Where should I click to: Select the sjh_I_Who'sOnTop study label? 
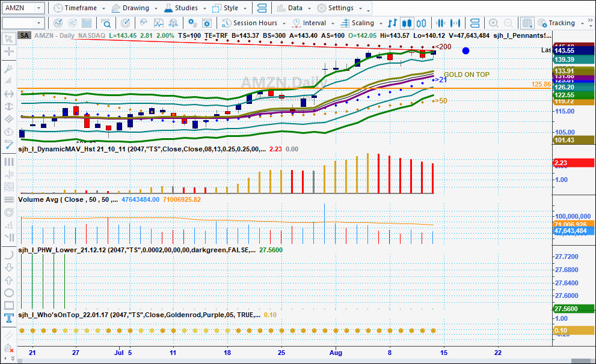(x=139, y=315)
